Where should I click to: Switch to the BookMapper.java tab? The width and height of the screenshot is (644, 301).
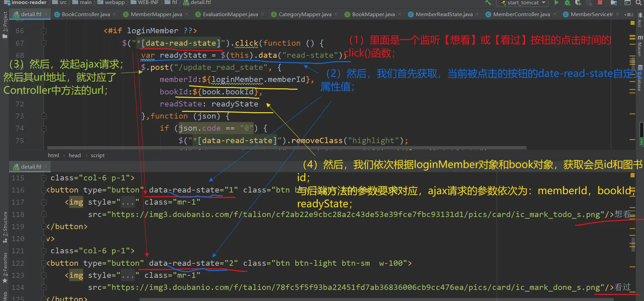[373, 14]
